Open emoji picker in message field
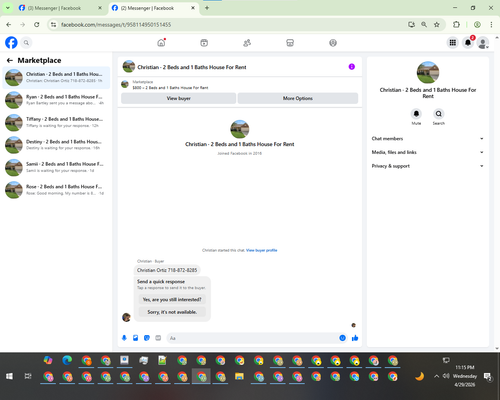Image resolution: width=500 pixels, height=400 pixels. click(342, 338)
